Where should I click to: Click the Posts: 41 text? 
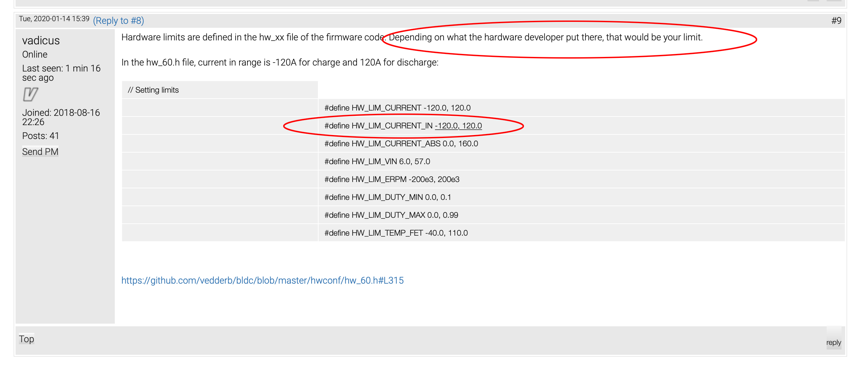pyautogui.click(x=40, y=136)
